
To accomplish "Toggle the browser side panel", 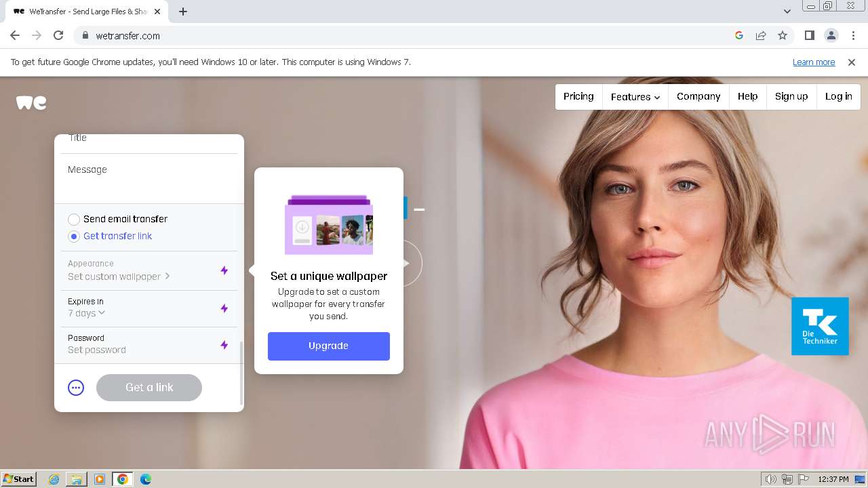I will pyautogui.click(x=809, y=35).
